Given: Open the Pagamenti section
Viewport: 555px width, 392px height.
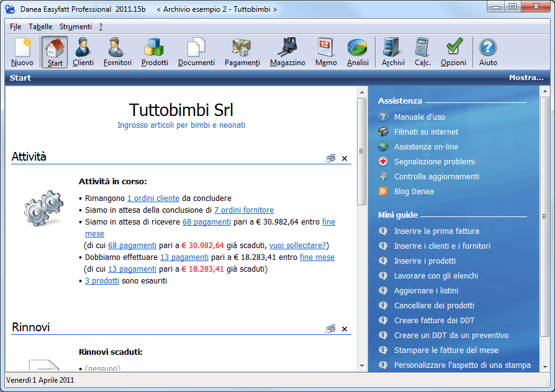Looking at the screenshot, I should click(242, 52).
